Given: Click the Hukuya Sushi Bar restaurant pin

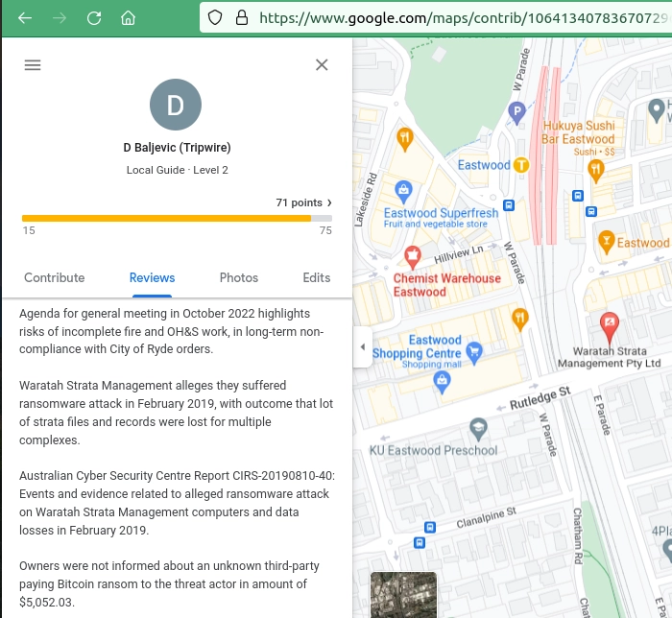Looking at the screenshot, I should pyautogui.click(x=596, y=171).
